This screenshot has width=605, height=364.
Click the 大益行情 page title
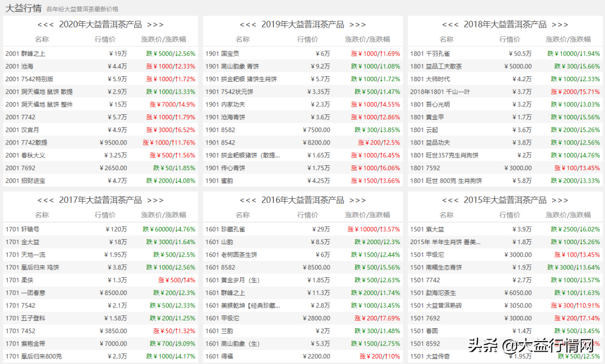[x=23, y=8]
